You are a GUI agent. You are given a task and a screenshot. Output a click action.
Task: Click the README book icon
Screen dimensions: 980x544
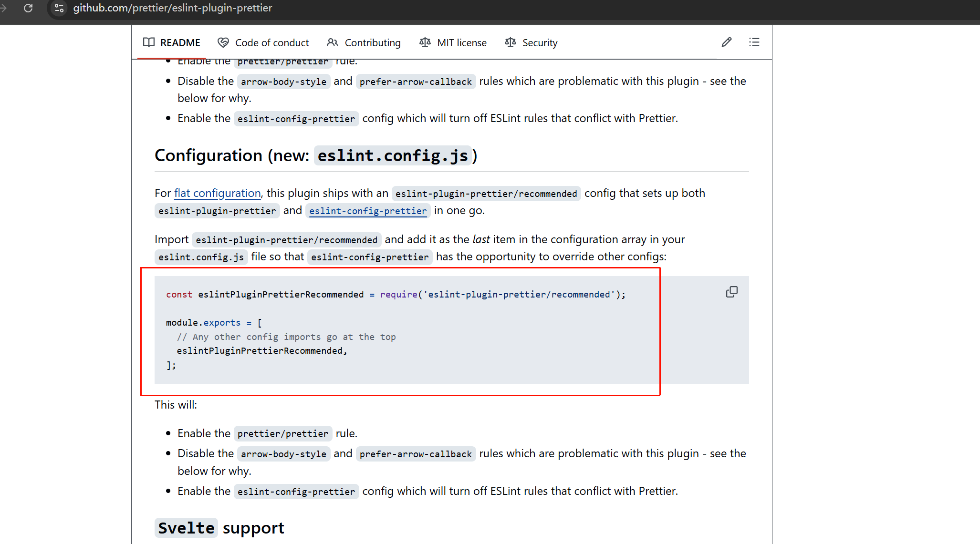(x=149, y=42)
